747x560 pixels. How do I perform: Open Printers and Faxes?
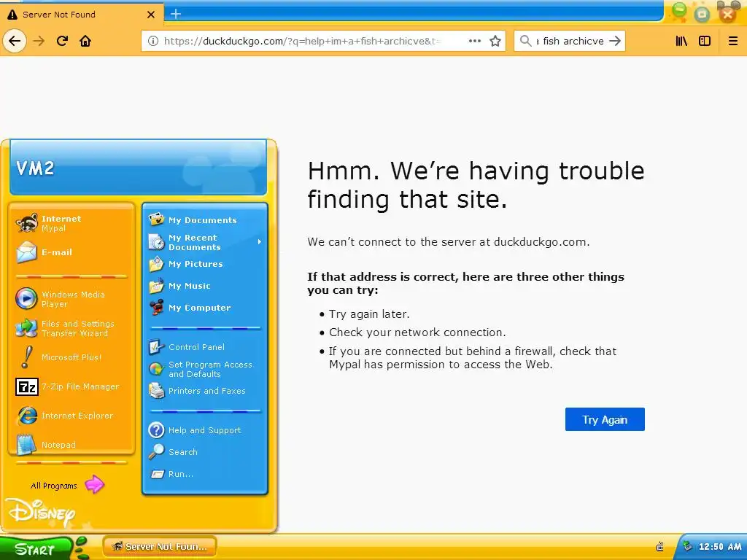coord(205,391)
